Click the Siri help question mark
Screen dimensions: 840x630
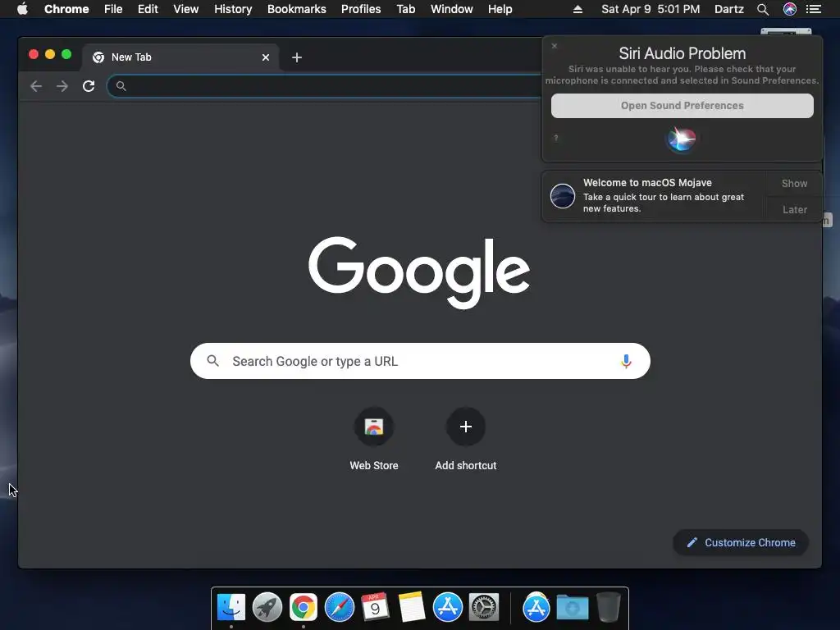[x=556, y=138]
